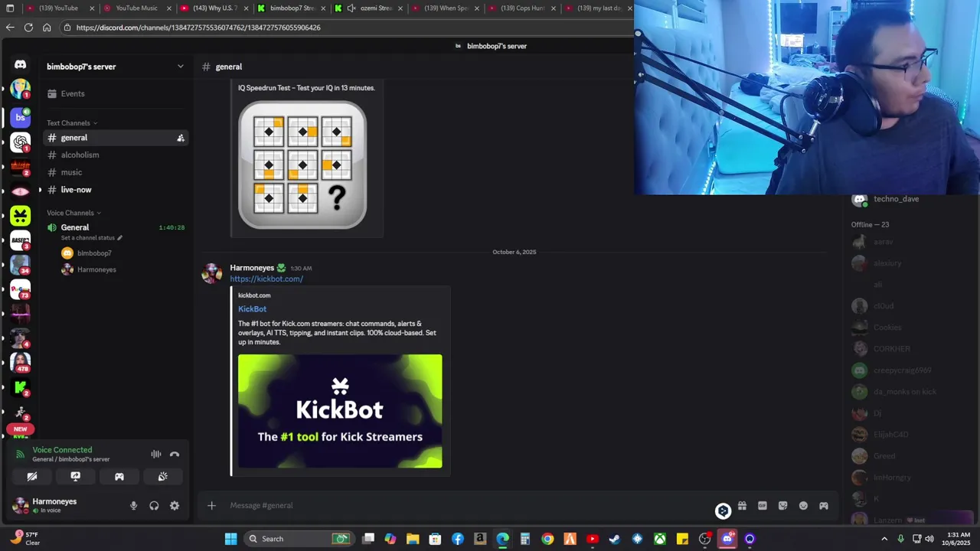Start an activity with the gamepad button
Viewport: 980px width, 551px height.
click(119, 476)
